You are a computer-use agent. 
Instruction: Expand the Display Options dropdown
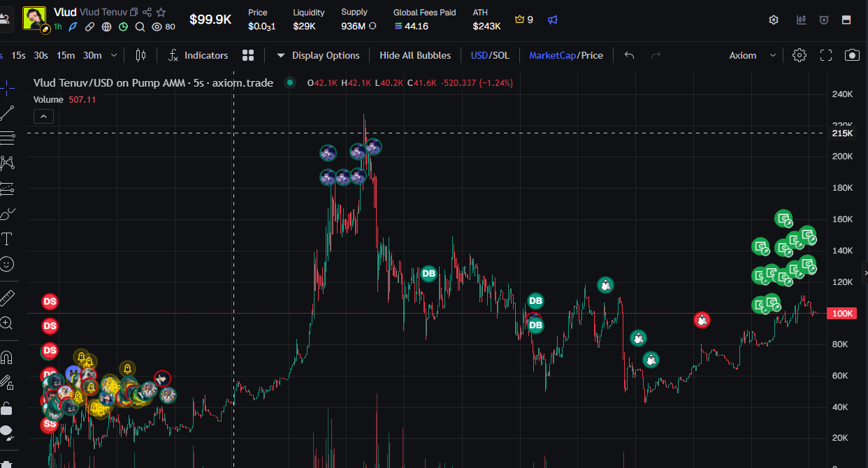click(318, 55)
